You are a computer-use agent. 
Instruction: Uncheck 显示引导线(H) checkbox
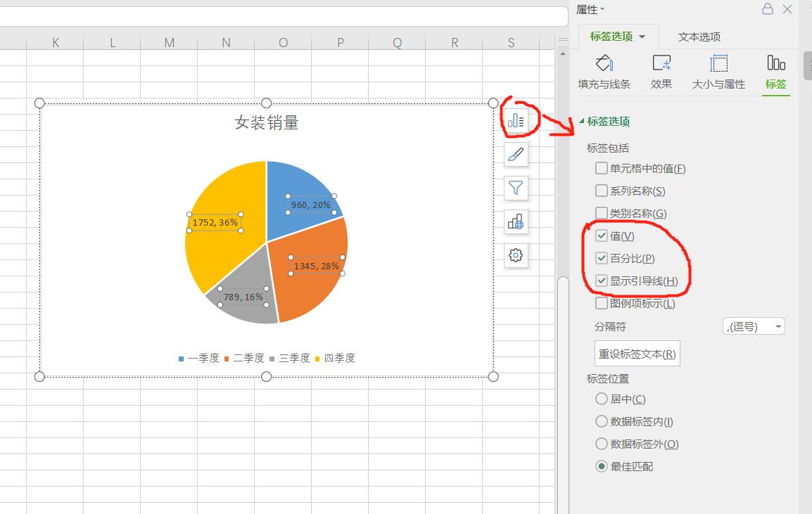(601, 281)
